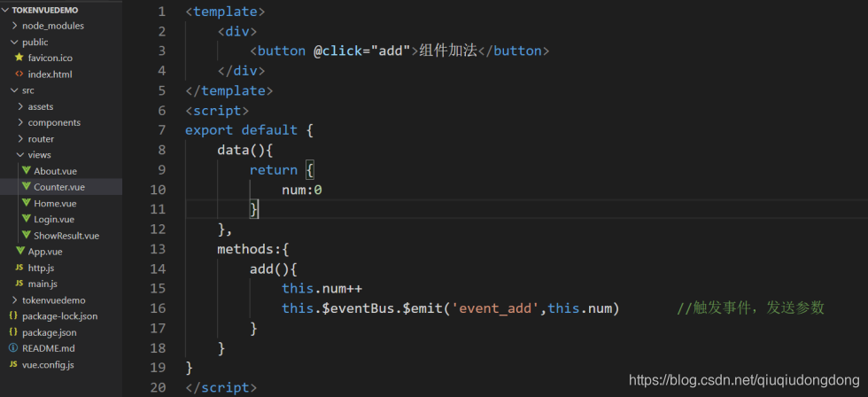Click the 'event_add' string literal
Screen dimensions: 868x397
(x=495, y=307)
